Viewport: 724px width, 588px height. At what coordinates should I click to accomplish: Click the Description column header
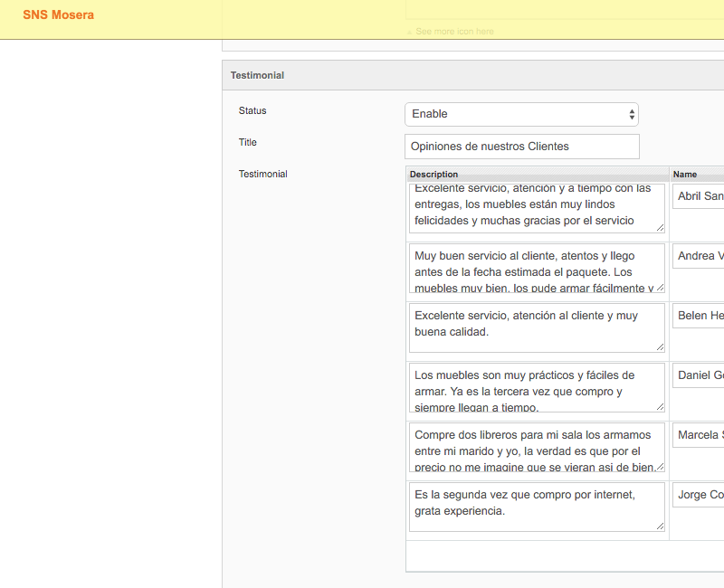coord(538,174)
